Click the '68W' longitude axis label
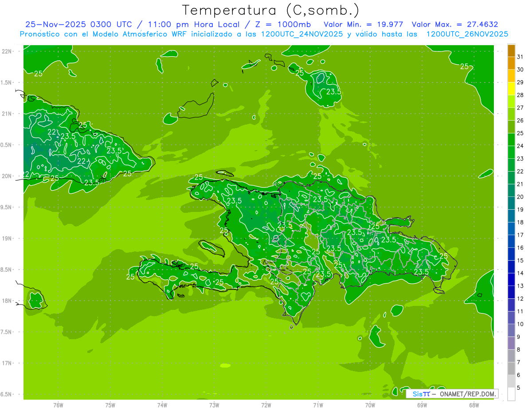532x411 pixels. (474, 405)
